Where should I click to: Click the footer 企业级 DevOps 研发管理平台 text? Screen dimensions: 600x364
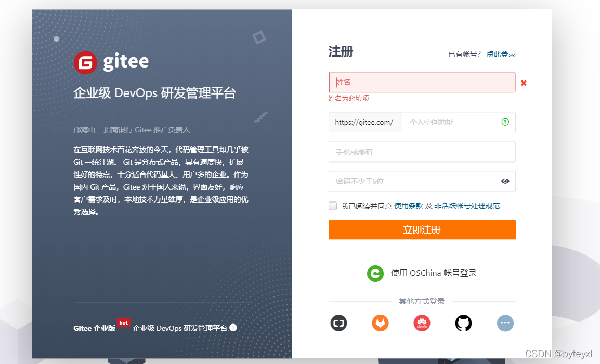[x=180, y=328]
